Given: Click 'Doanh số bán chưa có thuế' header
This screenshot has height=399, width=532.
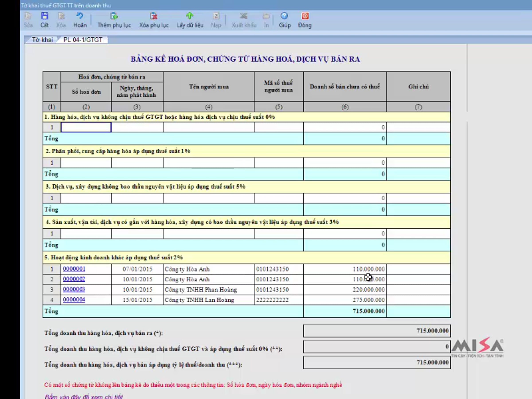Looking at the screenshot, I should (x=345, y=87).
